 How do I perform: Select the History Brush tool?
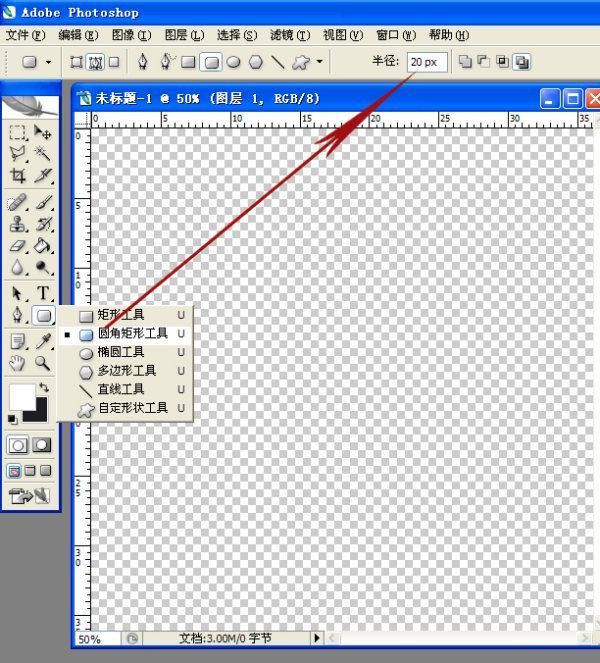42,224
